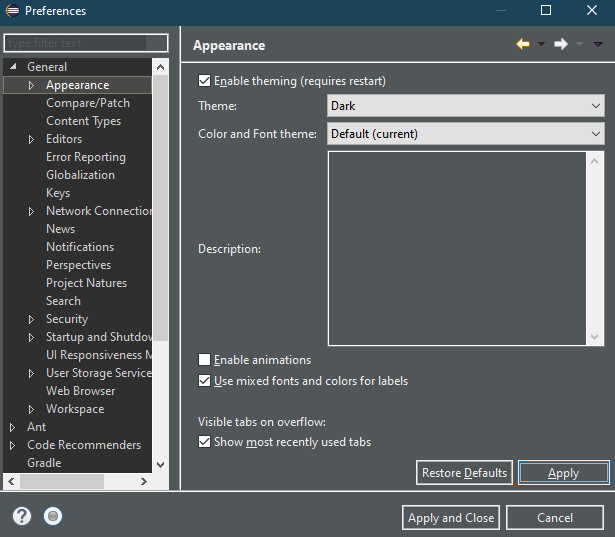The width and height of the screenshot is (615, 537).
Task: Enable animations checkbox
Action: click(205, 360)
